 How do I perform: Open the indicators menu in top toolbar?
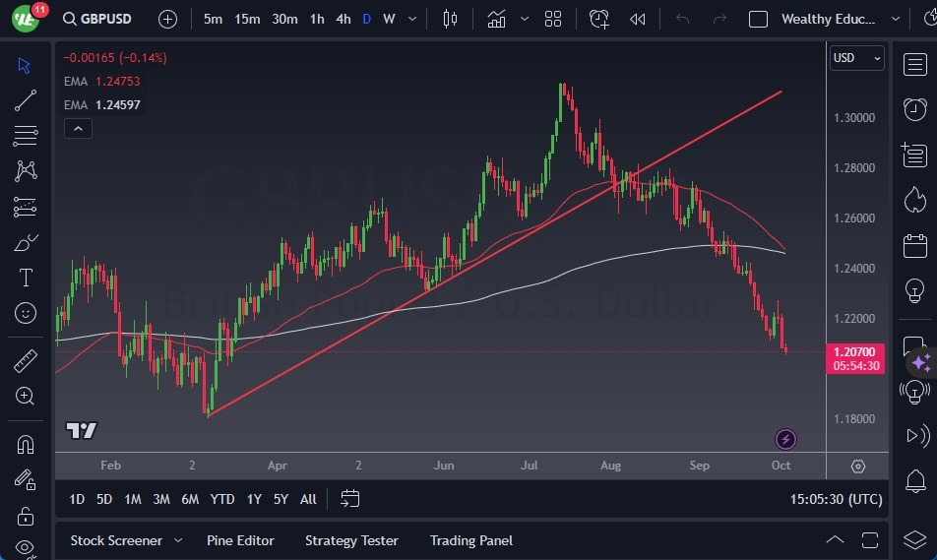496,19
